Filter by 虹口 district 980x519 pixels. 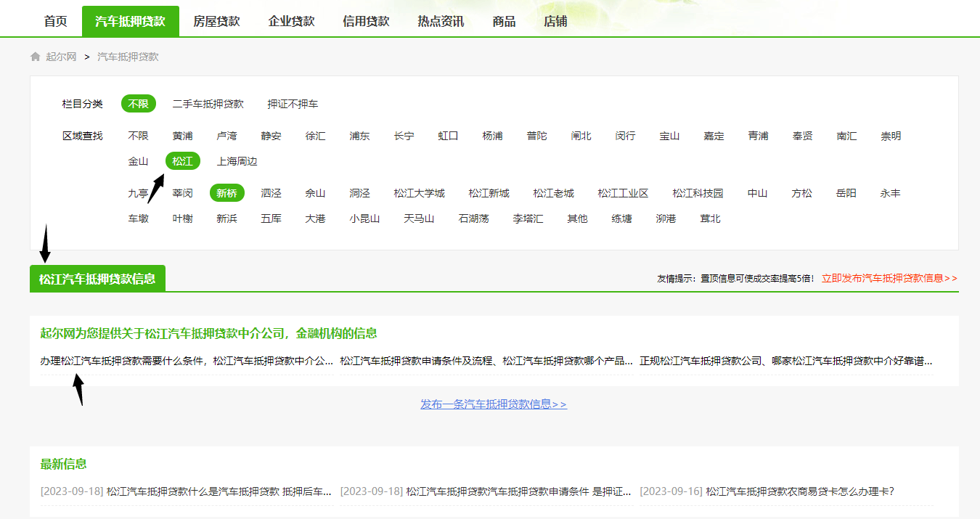[449, 136]
